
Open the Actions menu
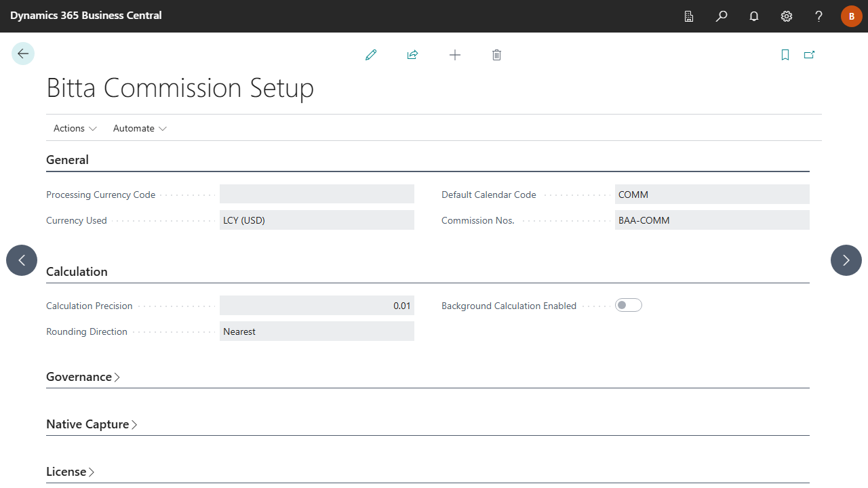(75, 128)
